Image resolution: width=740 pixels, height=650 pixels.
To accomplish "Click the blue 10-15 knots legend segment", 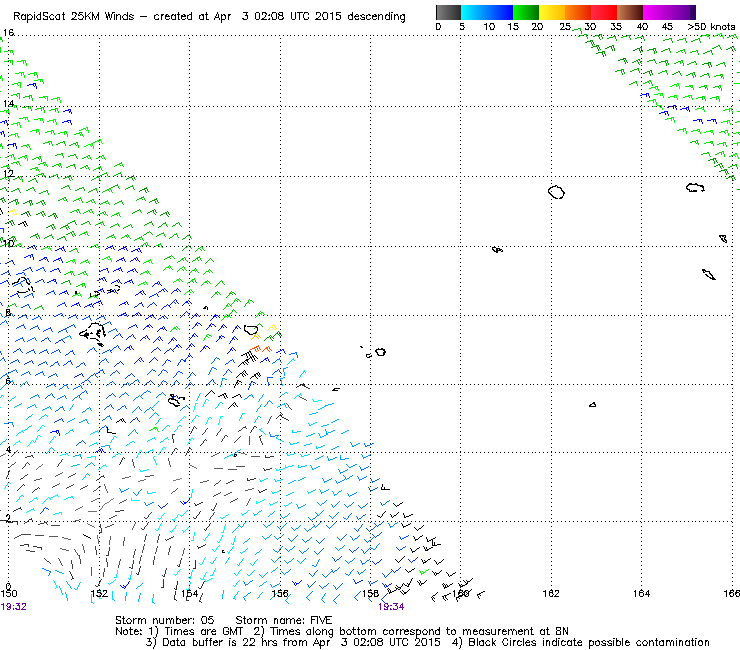I will (x=500, y=12).
